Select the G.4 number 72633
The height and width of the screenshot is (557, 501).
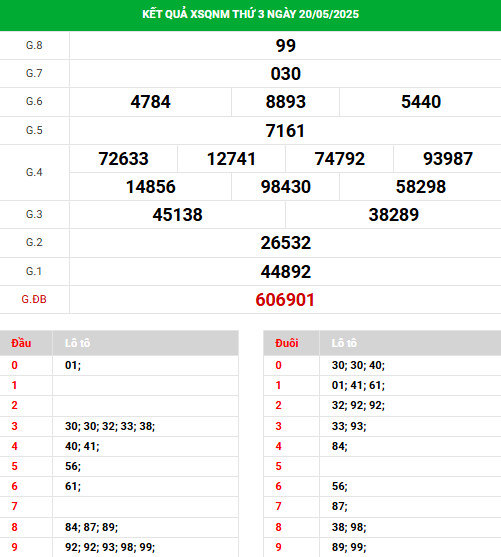[x=123, y=159]
